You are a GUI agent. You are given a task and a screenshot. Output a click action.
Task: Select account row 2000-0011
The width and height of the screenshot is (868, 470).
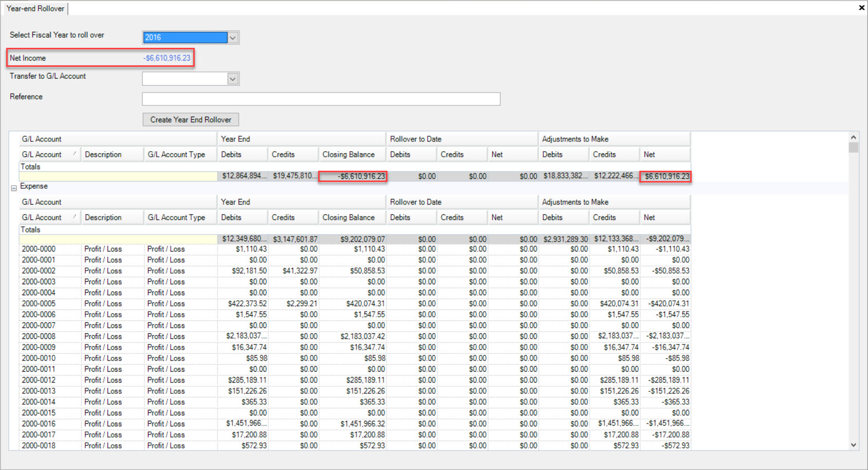(355, 369)
